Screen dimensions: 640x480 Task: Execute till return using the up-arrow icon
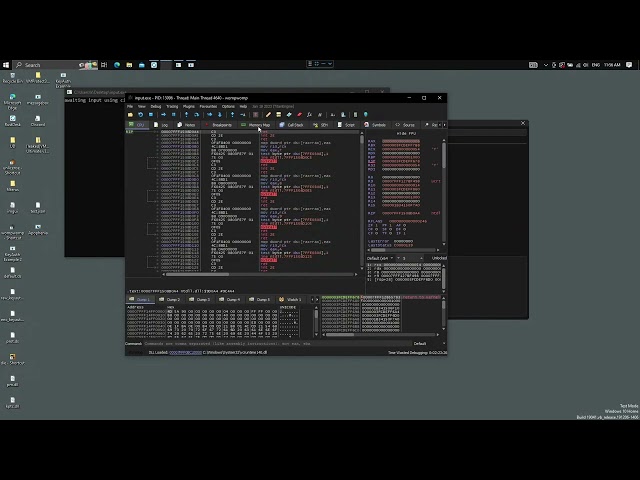pos(233,115)
